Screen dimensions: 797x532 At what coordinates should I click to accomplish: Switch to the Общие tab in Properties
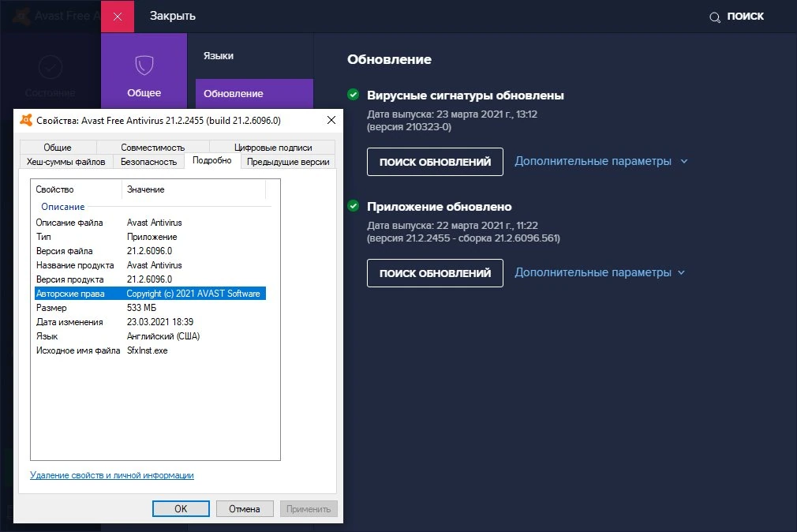coord(58,147)
